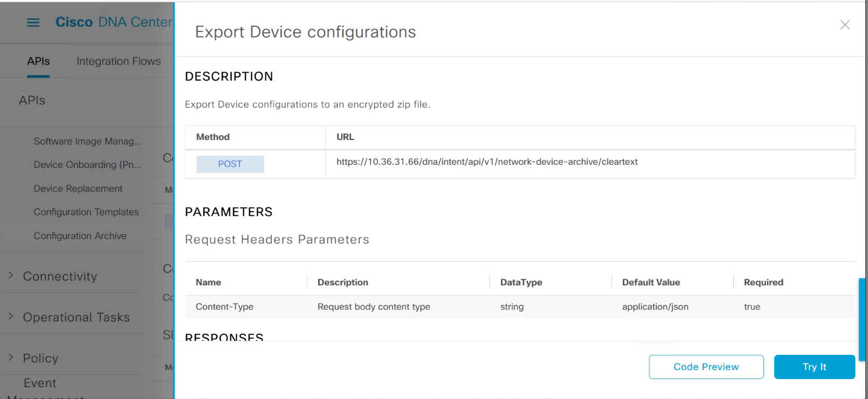Click the Request Headers Parameters subheading
The height and width of the screenshot is (399, 868).
click(277, 240)
